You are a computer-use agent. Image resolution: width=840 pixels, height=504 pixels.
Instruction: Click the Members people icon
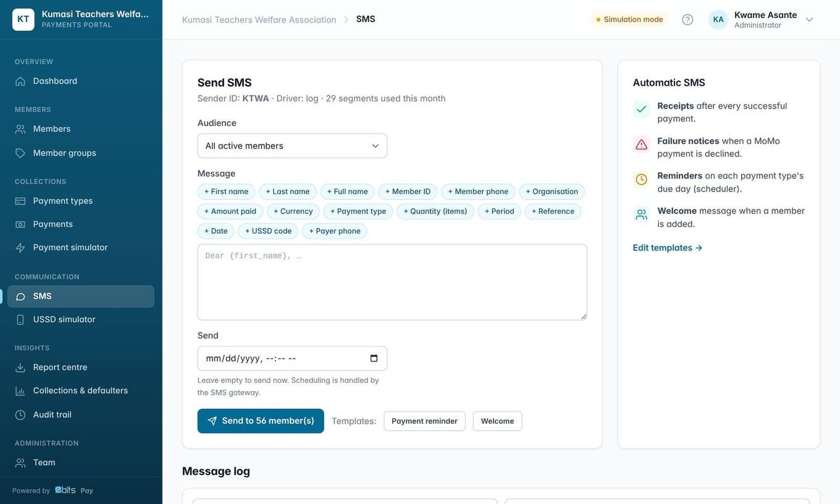pyautogui.click(x=20, y=129)
